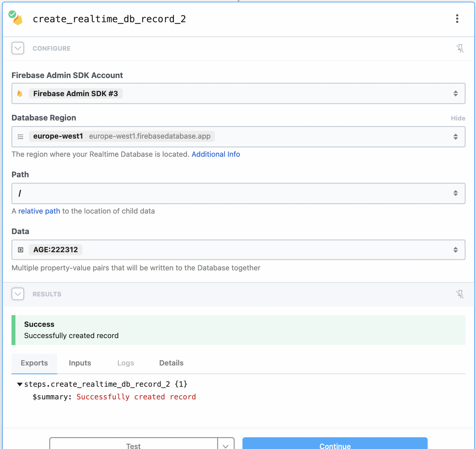This screenshot has height=449, width=476.
Task: Click the list icon in the Database Region field
Action: [x=21, y=137]
